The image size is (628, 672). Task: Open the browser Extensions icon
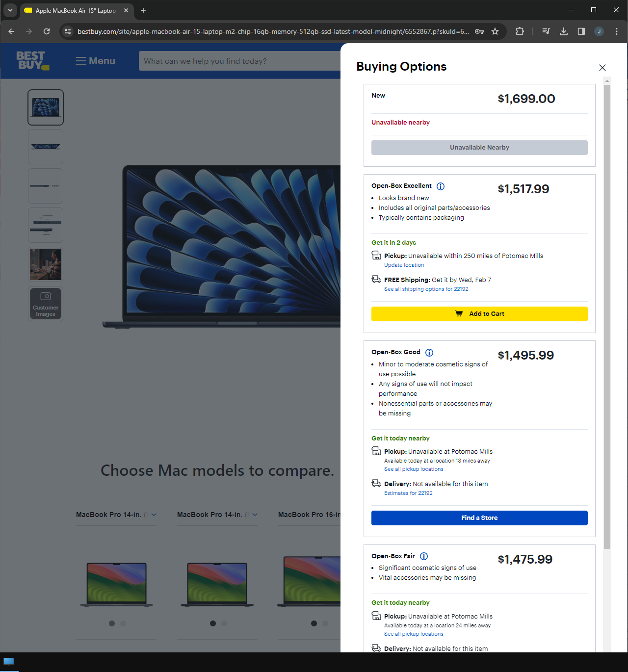[x=520, y=31]
